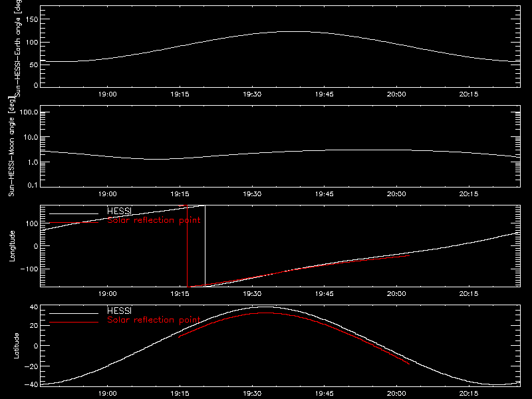Click the red legend line in the Latitude plot
The width and height of the screenshot is (532, 399).
pos(74,322)
